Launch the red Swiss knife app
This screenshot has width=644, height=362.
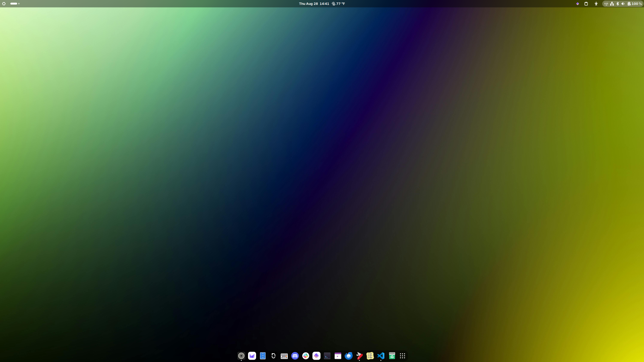359,356
